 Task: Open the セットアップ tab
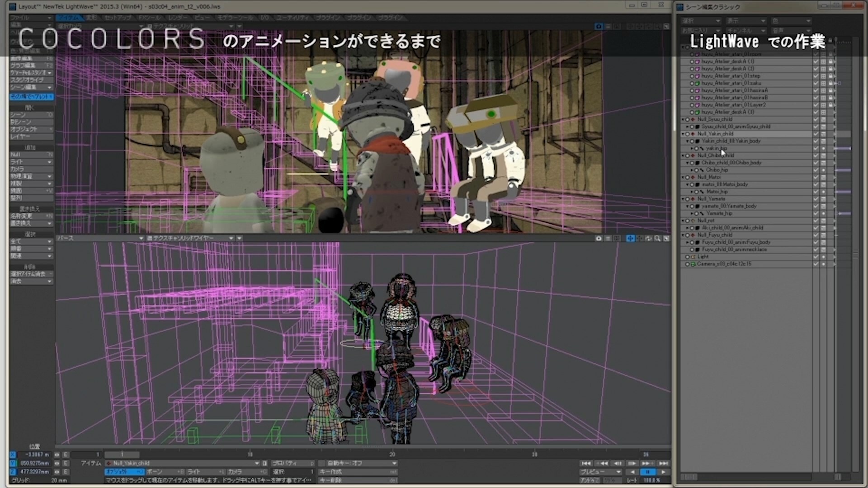(118, 18)
